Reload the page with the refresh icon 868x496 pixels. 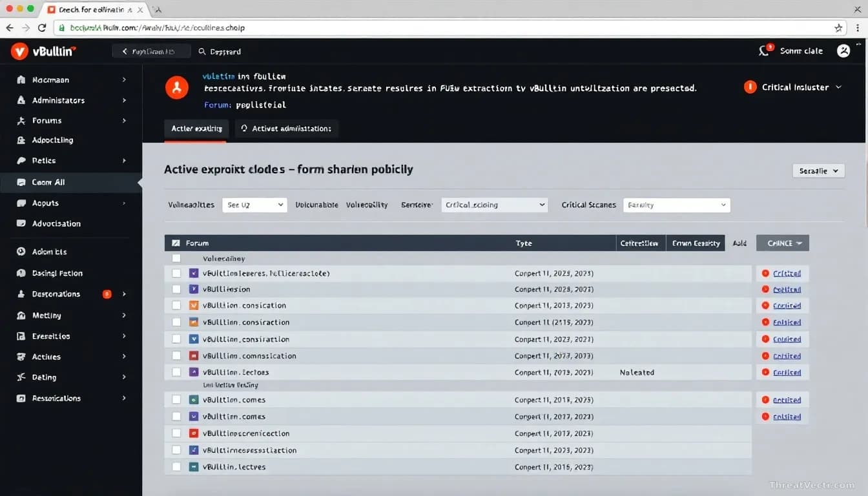[42, 28]
